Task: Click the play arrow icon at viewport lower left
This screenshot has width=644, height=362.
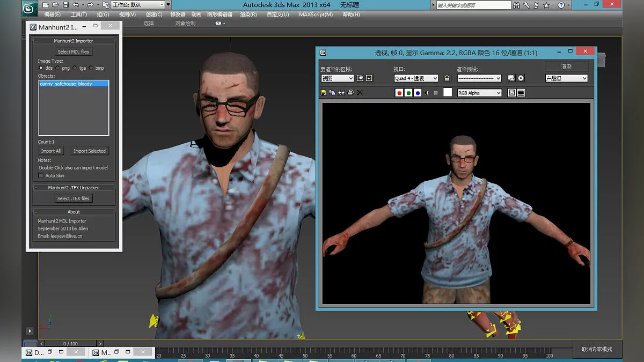Action: coord(30,331)
